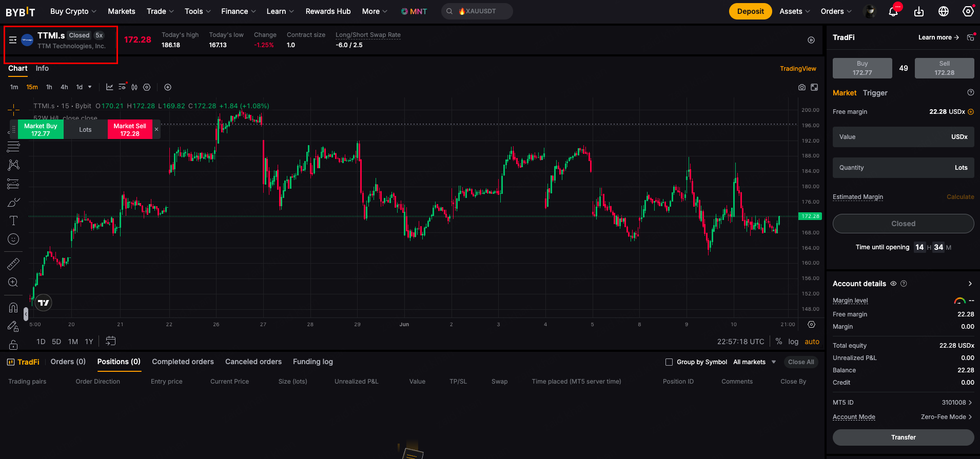This screenshot has height=459, width=980.
Task: Open the trading pairs list hamburger icon
Action: pos(13,40)
